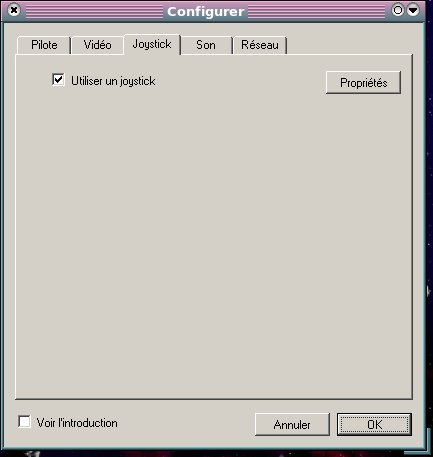Screen dimensions: 433x457
Task: Click striped title bar next to close icon
Action: coord(93,11)
